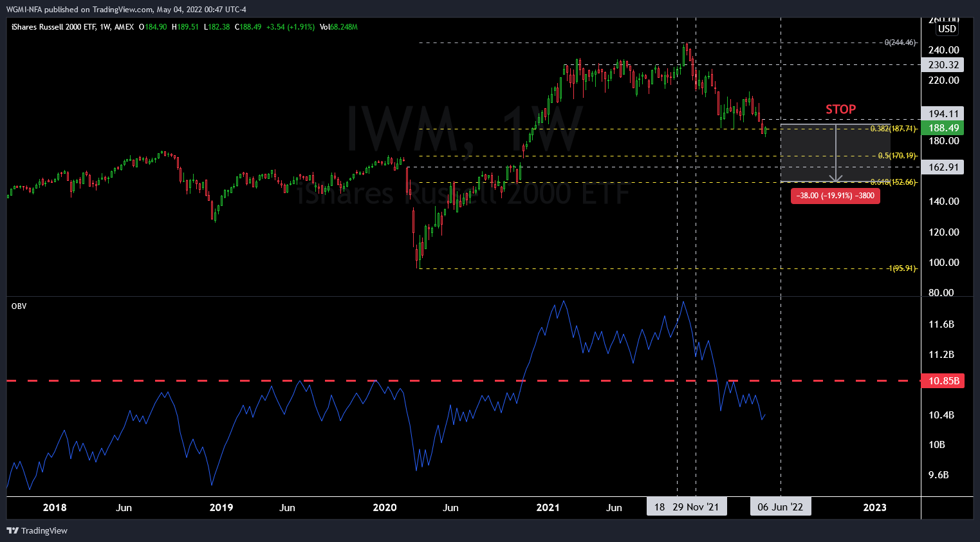Image resolution: width=980 pixels, height=542 pixels.
Task: Select the green 188.49 current price label
Action: point(943,128)
